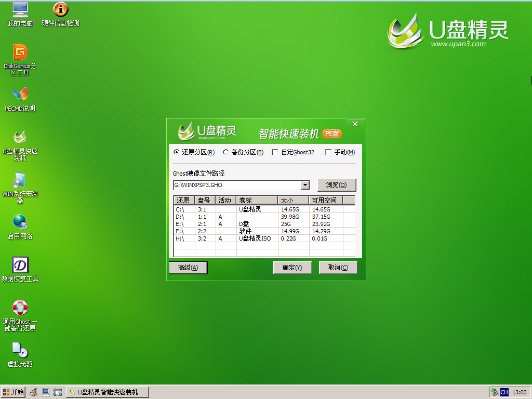This screenshot has width=532, height=399.
Task: Open the Ghost image path dropdown
Action: (304, 185)
